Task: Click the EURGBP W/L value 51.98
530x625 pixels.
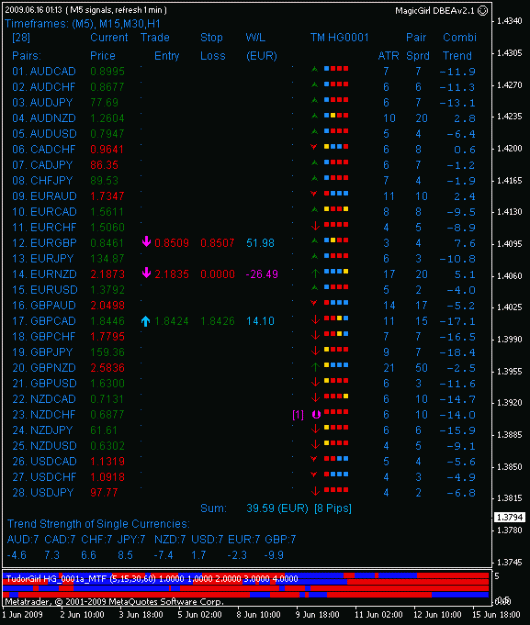Action: pos(260,243)
